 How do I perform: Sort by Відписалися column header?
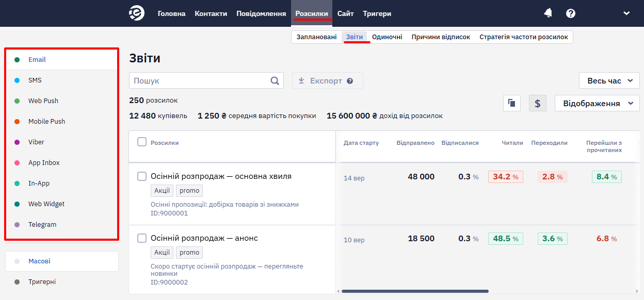[x=460, y=143]
